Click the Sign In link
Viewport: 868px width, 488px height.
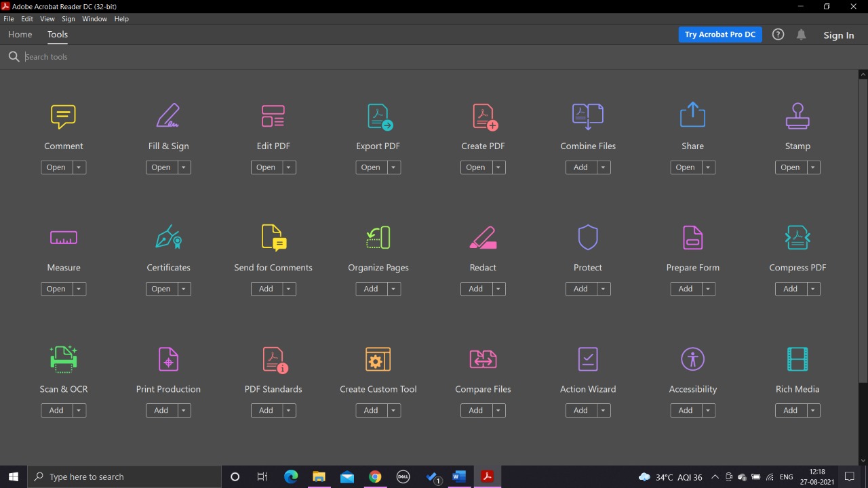pos(838,35)
